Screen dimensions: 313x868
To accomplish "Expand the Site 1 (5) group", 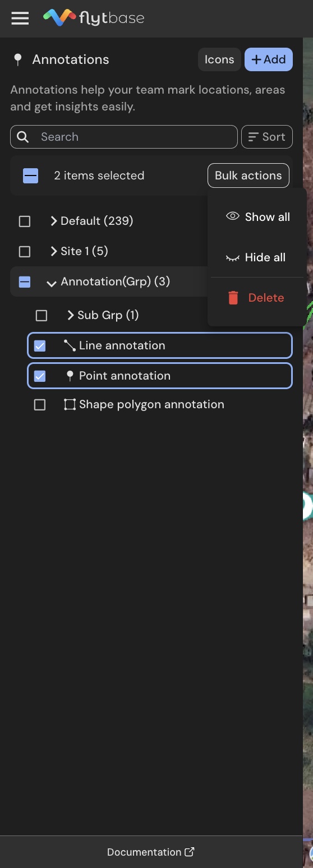I will 54,251.
